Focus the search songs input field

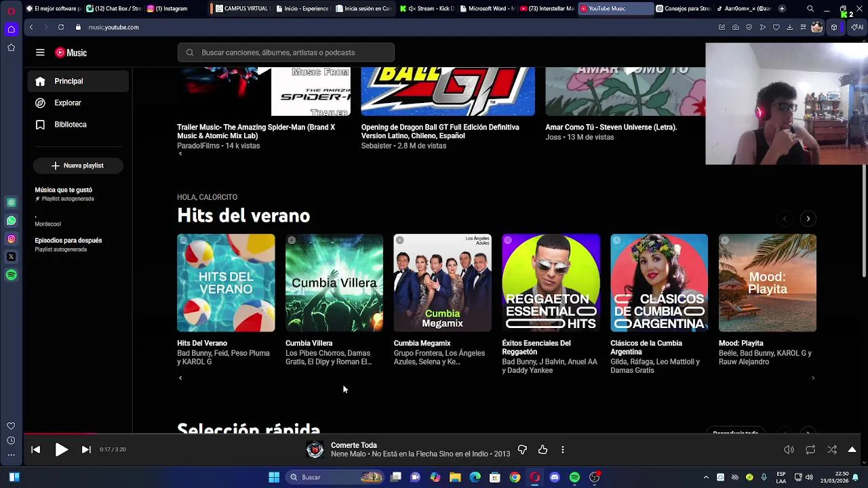[x=286, y=52]
